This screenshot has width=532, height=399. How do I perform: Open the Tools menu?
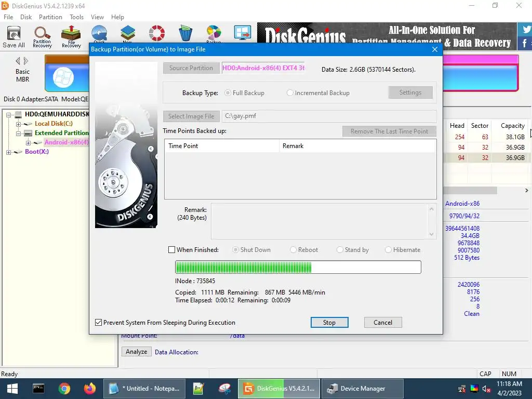pyautogui.click(x=76, y=17)
